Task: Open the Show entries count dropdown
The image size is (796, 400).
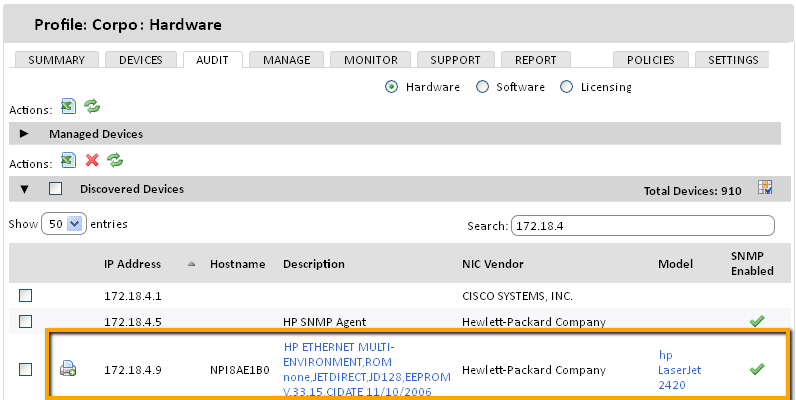Action: [63, 224]
